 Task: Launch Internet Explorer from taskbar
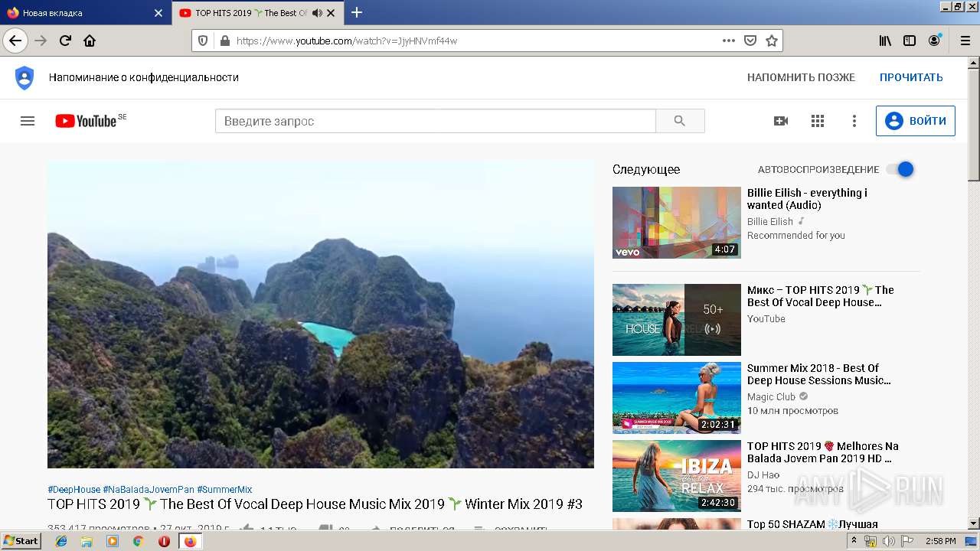61,541
